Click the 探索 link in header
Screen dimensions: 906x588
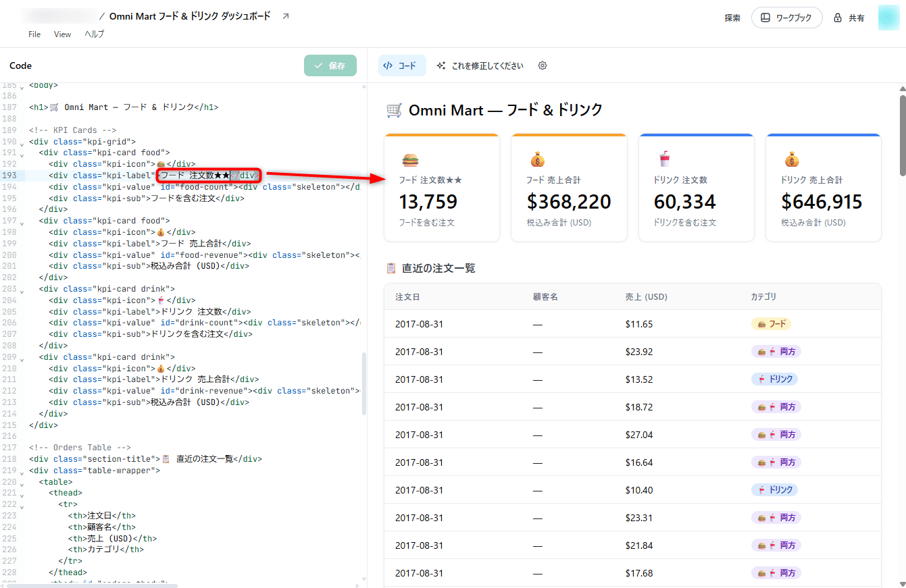pos(732,18)
